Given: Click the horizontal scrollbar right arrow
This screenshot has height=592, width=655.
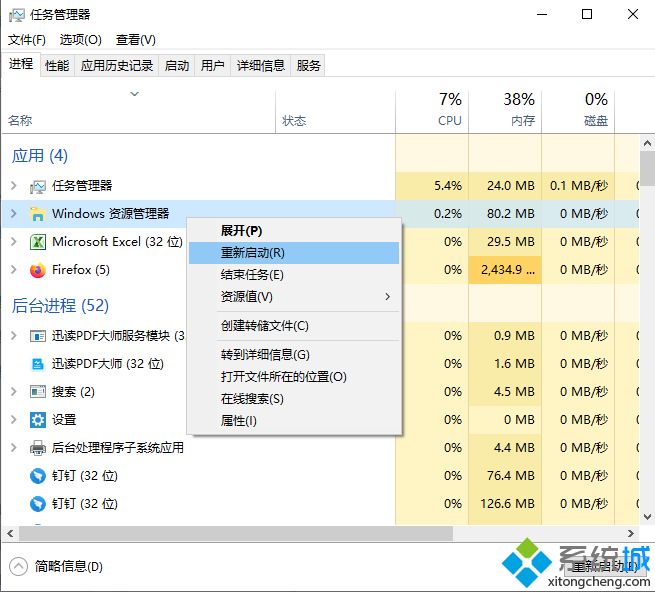Looking at the screenshot, I should point(631,534).
